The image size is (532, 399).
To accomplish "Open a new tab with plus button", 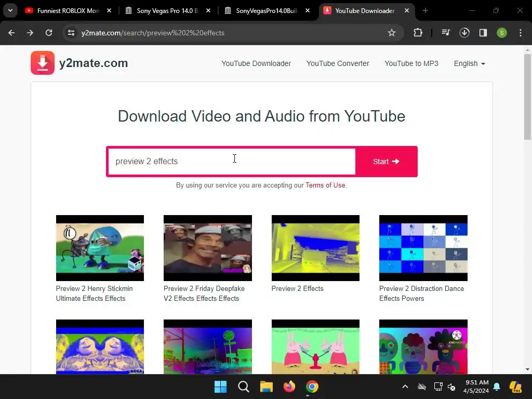I will point(425,10).
